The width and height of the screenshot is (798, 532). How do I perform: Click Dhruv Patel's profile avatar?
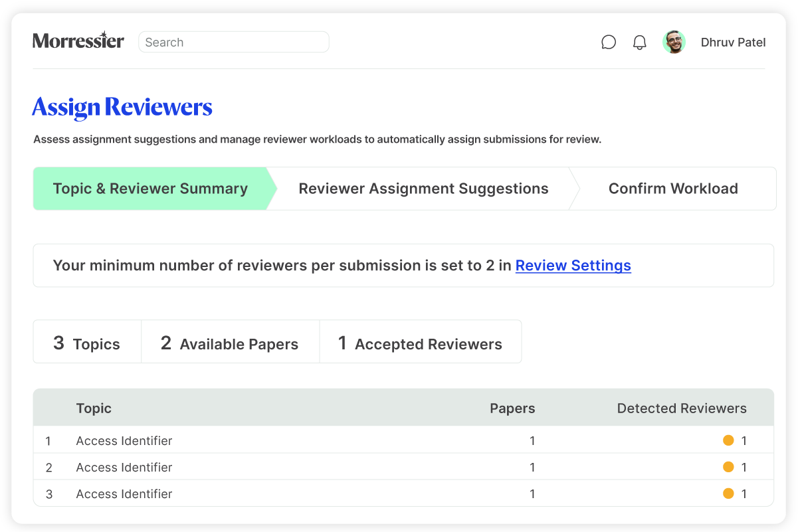click(x=674, y=43)
